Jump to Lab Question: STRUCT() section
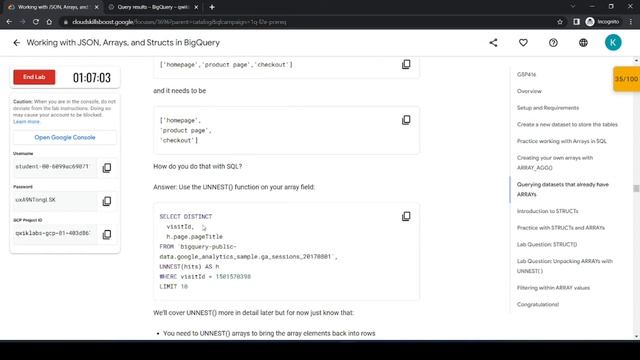Image resolution: width=640 pixels, height=360 pixels. tap(547, 244)
